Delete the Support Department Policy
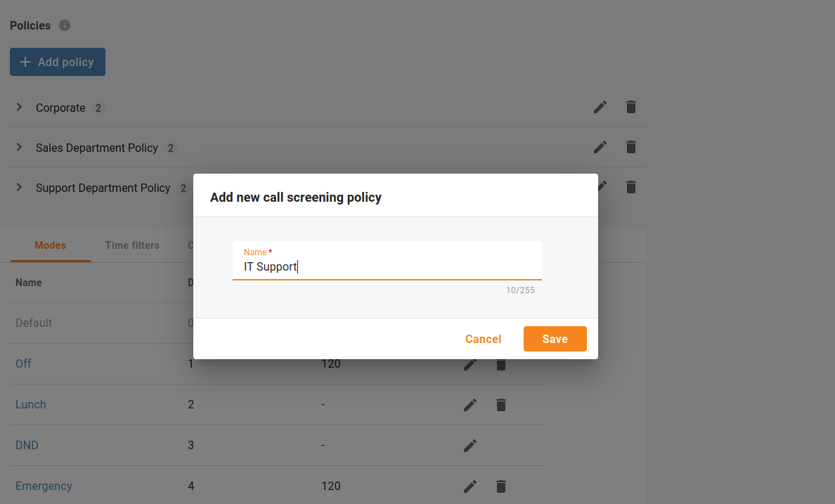835x504 pixels. (631, 187)
